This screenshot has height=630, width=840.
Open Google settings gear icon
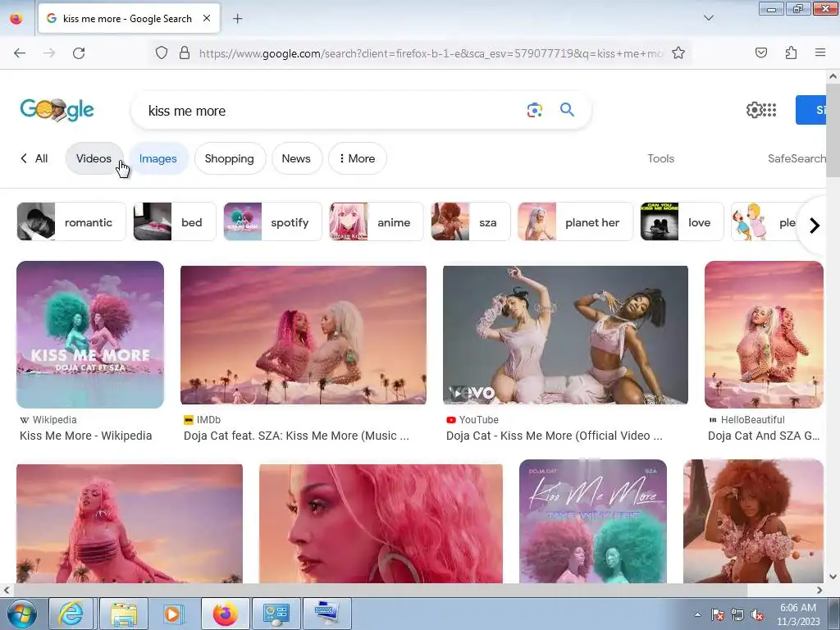click(754, 110)
